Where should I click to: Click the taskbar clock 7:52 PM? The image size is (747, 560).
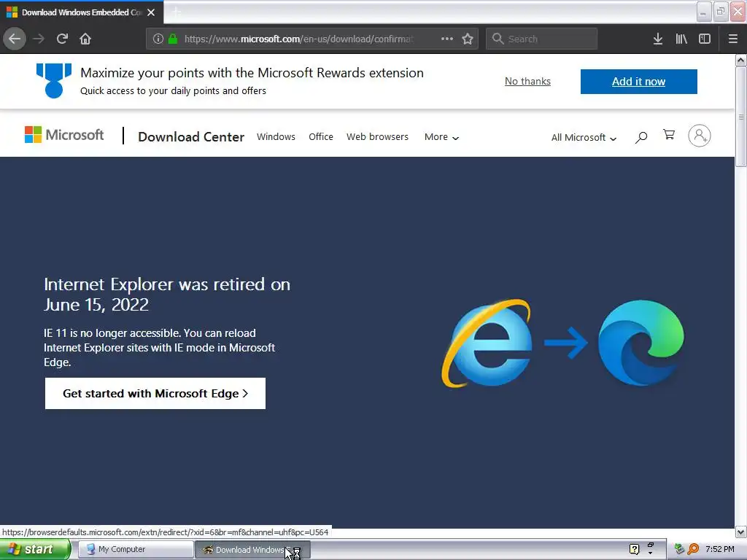tap(720, 549)
